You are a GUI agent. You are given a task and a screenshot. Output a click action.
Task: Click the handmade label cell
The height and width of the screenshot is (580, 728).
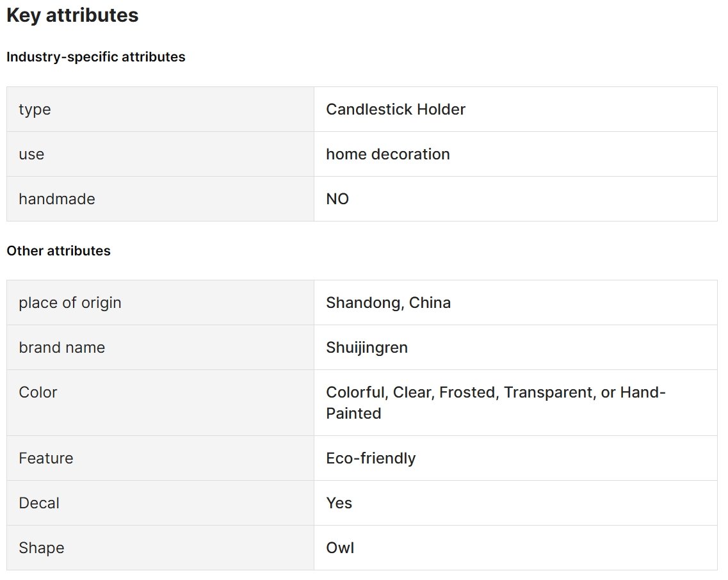pos(160,198)
